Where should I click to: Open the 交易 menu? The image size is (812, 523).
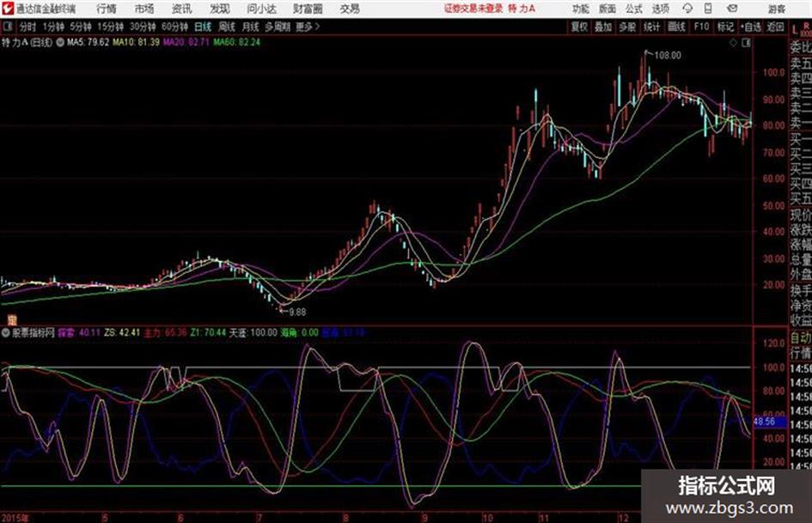pyautogui.click(x=350, y=9)
